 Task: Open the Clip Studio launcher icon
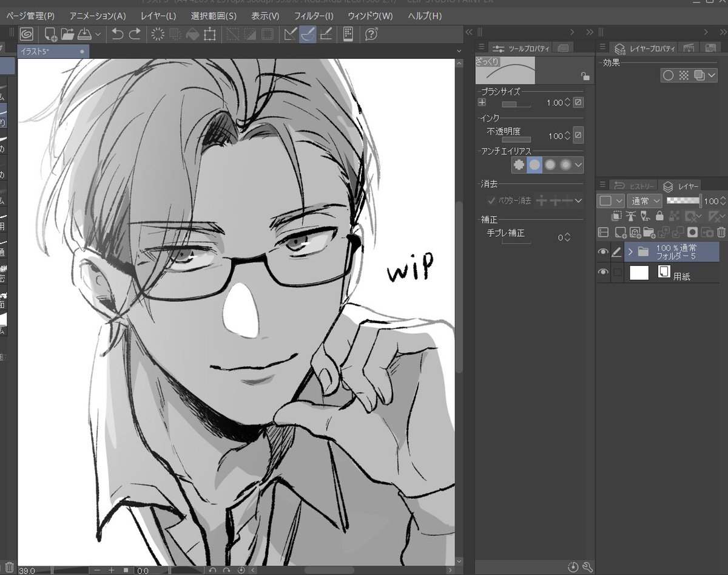pyautogui.click(x=26, y=34)
